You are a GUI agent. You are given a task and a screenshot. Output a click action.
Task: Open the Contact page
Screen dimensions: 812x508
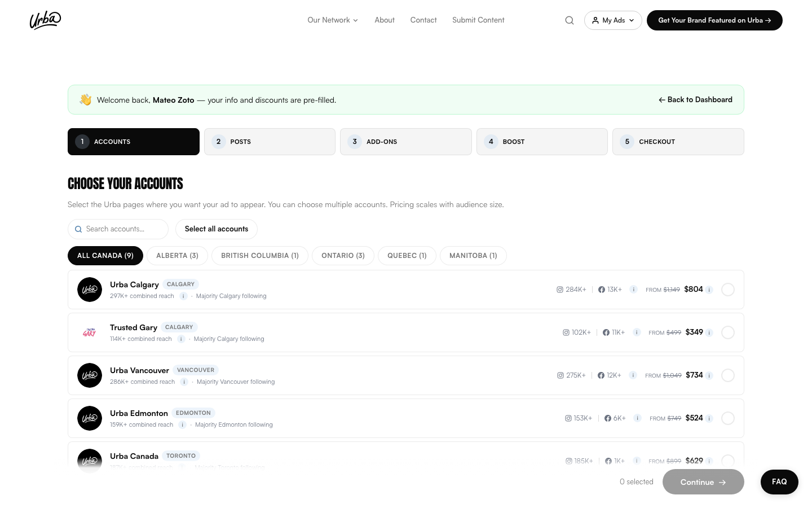[423, 20]
